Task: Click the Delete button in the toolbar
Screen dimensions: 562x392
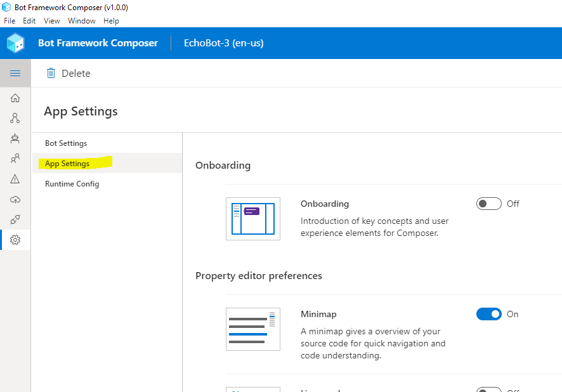Action: tap(68, 73)
